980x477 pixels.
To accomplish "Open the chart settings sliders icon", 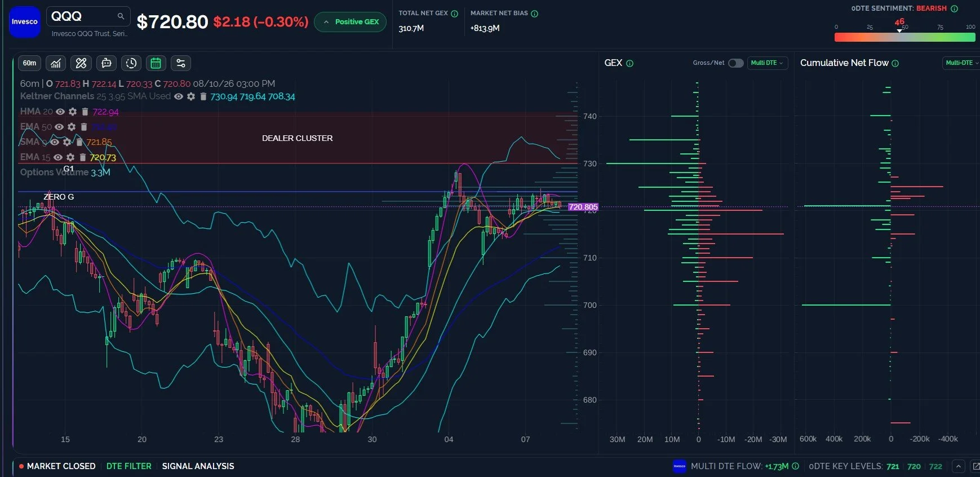I will coord(181,63).
